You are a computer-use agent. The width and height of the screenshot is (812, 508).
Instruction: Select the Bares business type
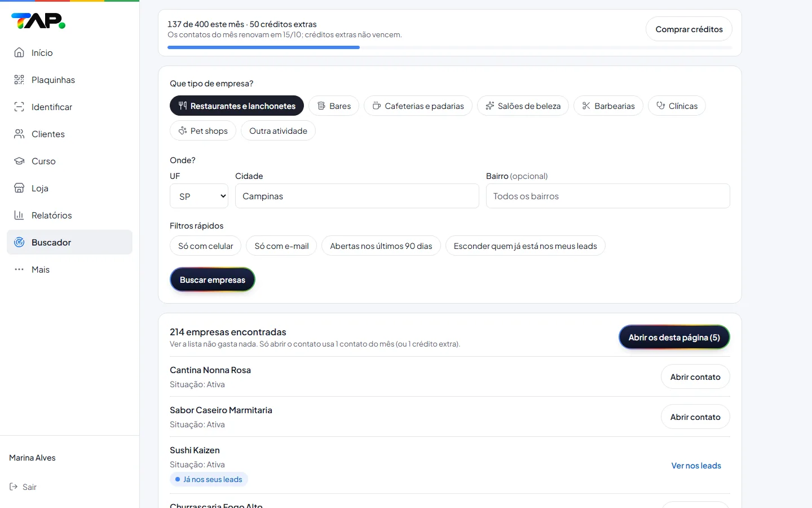point(334,106)
